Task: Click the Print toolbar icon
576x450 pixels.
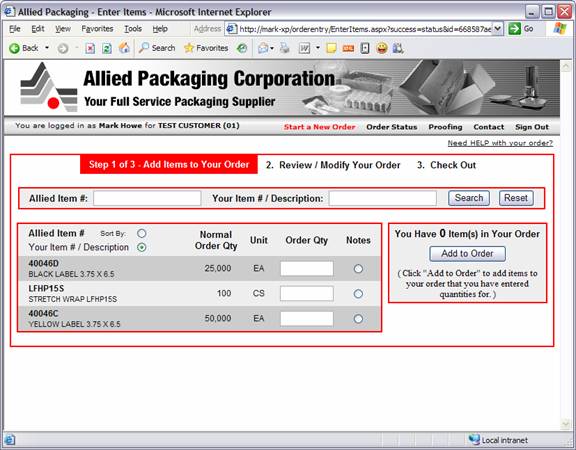Action: coord(284,48)
